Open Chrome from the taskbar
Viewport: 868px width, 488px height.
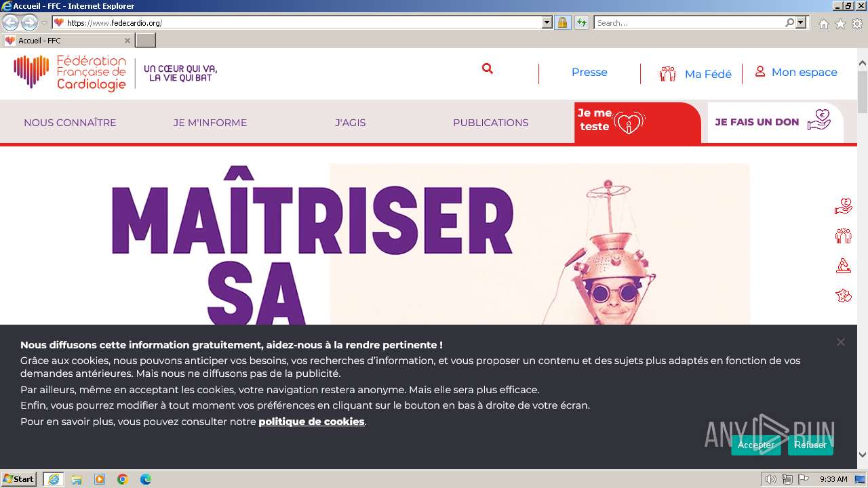(123, 479)
